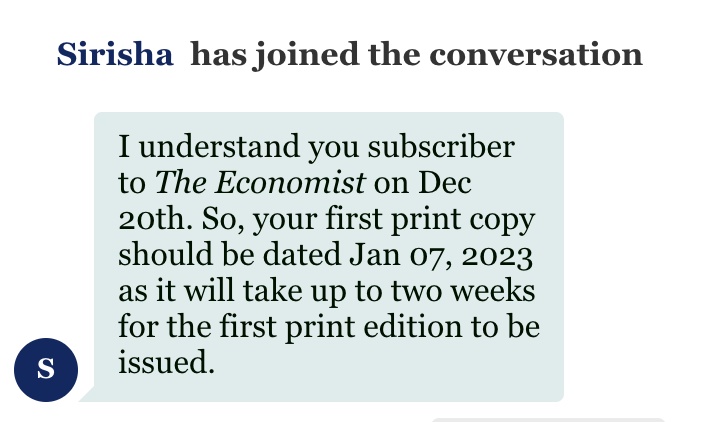702x422 pixels.
Task: Click the italic The Economist title
Action: click(x=260, y=183)
